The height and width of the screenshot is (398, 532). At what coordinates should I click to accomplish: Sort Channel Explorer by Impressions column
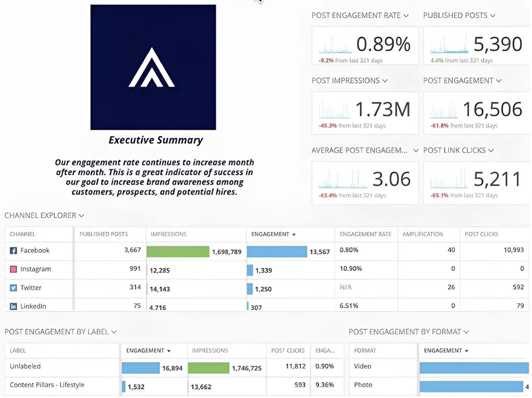[169, 234]
